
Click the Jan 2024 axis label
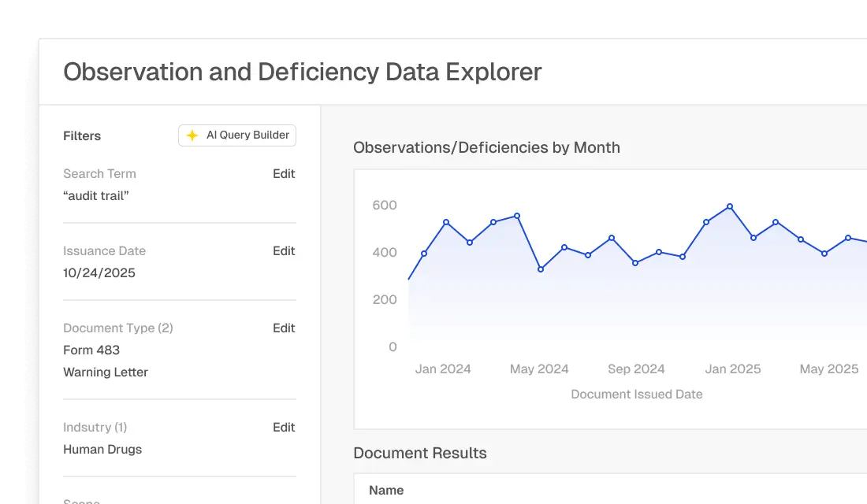pyautogui.click(x=443, y=369)
